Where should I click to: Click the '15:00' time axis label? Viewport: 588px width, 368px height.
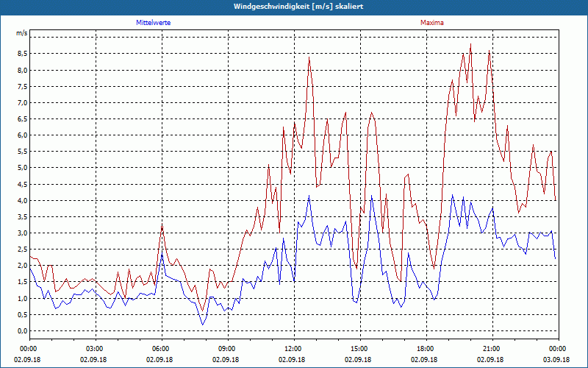coord(360,349)
